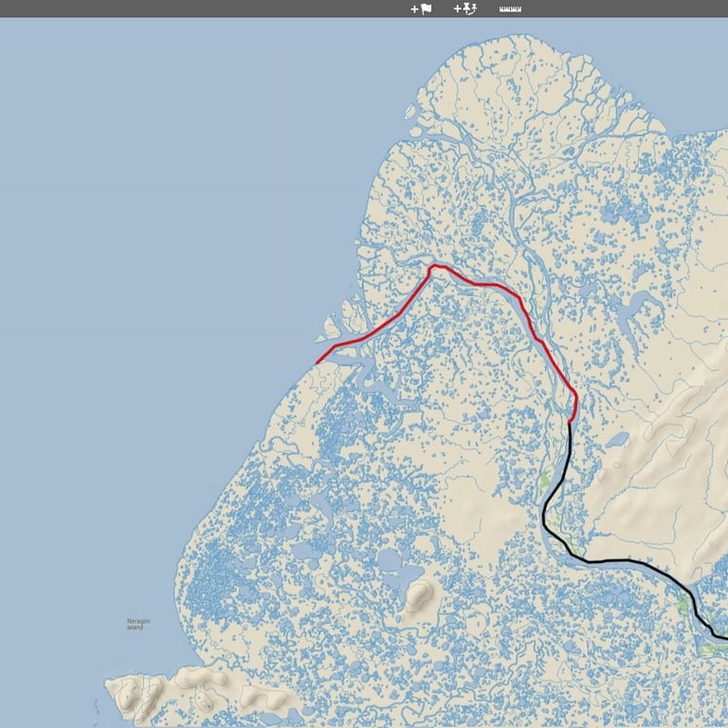
Task: Click the Neragon Island map label
Action: point(138,624)
